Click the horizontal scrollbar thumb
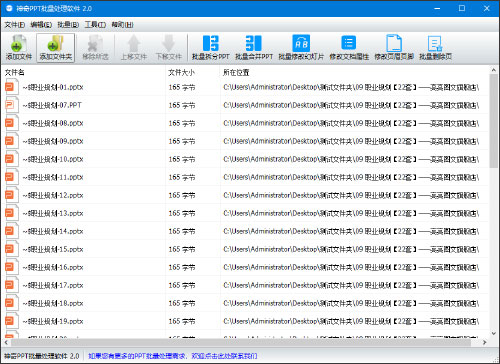500x364 pixels. (241, 342)
